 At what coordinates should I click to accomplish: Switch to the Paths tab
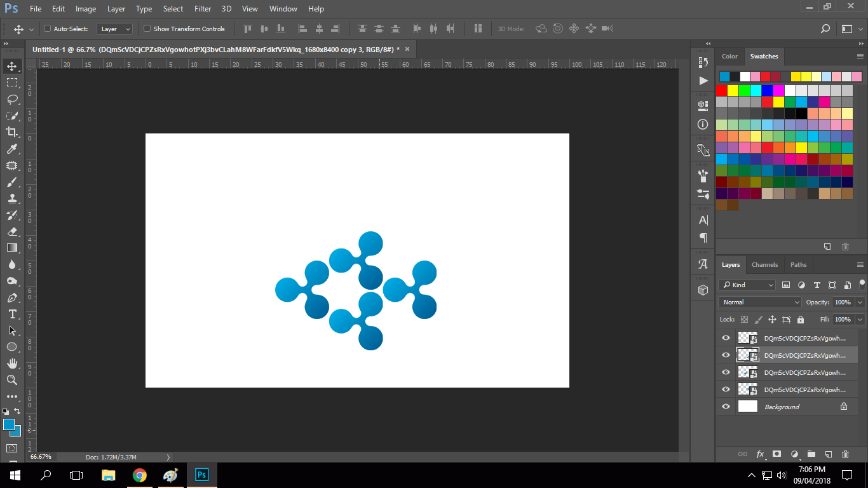798,265
